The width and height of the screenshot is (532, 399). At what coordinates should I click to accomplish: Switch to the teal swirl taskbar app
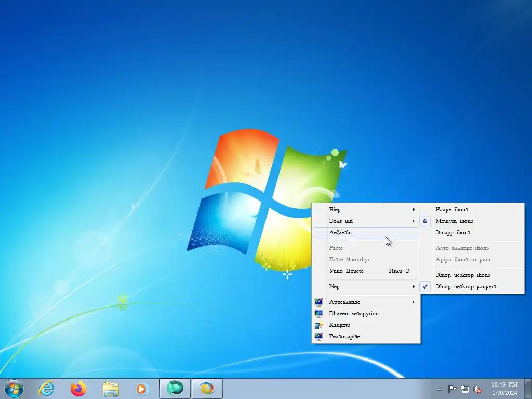coord(175,389)
